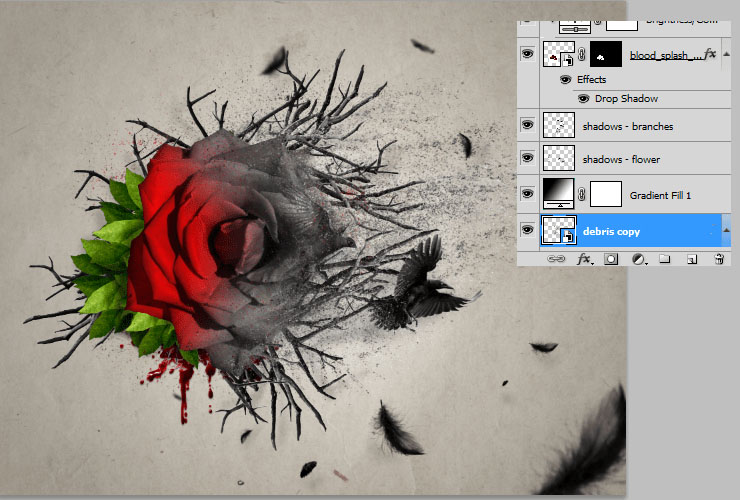
Task: Hide the Gradient Fill 1 layer
Action: point(527,193)
